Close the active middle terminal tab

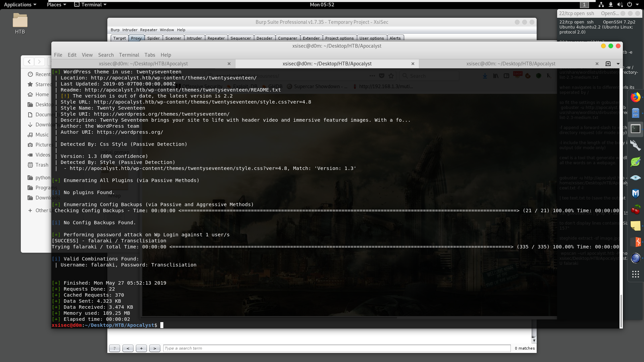click(x=413, y=64)
